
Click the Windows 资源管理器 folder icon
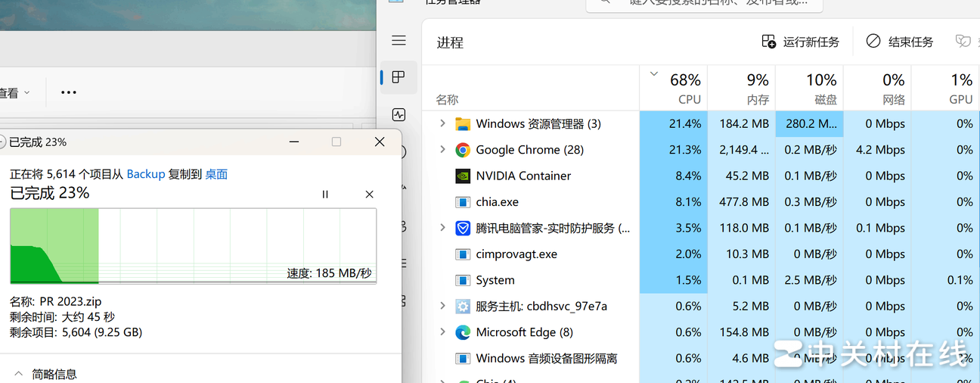click(x=463, y=123)
